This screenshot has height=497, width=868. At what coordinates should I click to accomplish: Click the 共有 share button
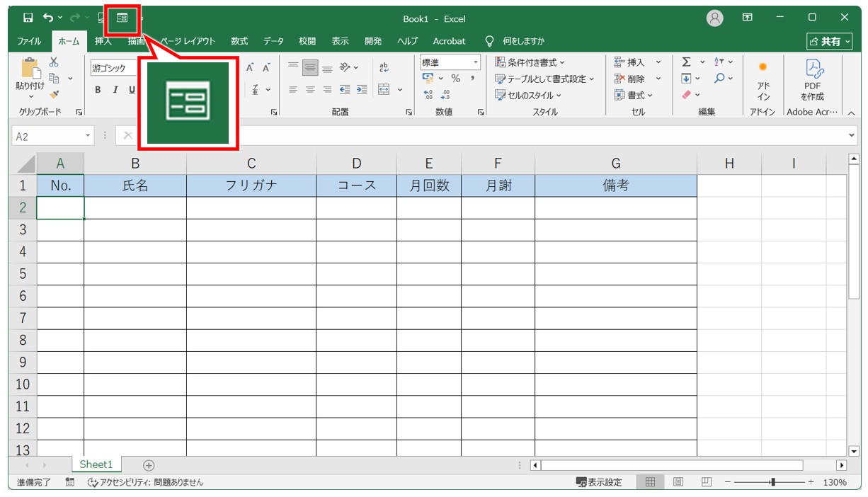(830, 42)
